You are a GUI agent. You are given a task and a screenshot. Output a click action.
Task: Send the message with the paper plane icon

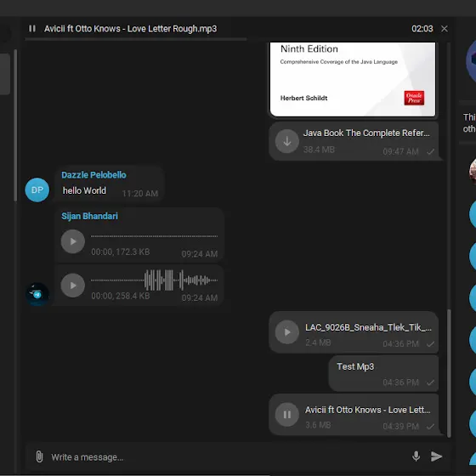(x=436, y=456)
